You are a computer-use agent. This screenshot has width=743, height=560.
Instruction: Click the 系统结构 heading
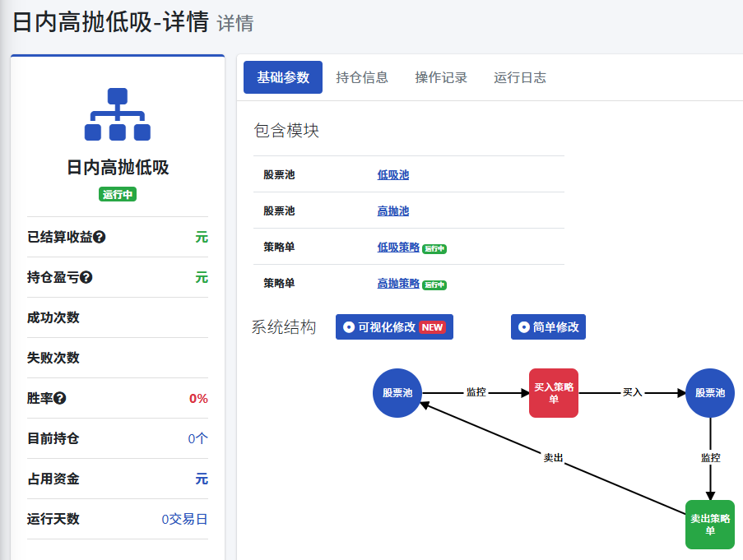coord(283,327)
